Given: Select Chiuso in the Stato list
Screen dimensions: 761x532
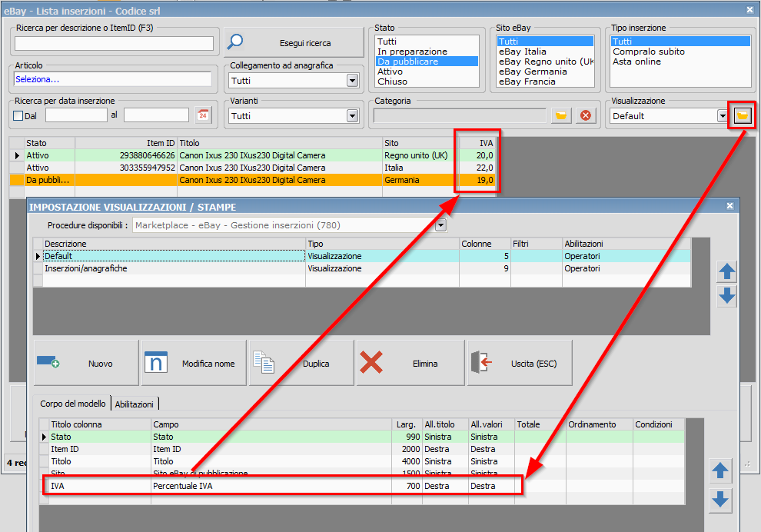Looking at the screenshot, I should [x=427, y=81].
